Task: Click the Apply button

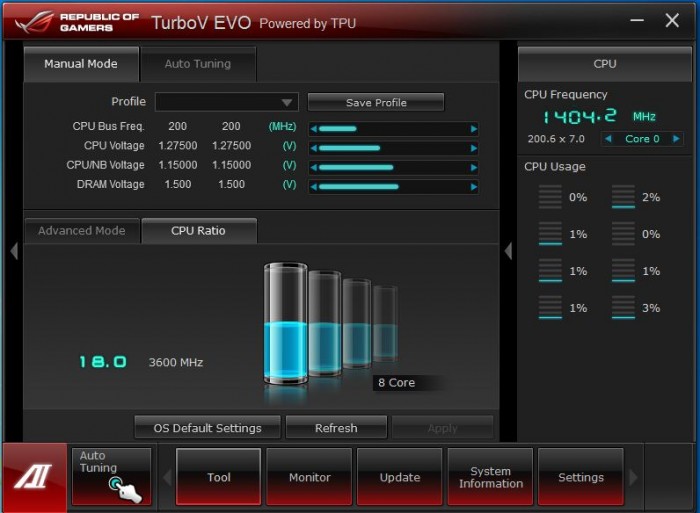Action: (442, 428)
